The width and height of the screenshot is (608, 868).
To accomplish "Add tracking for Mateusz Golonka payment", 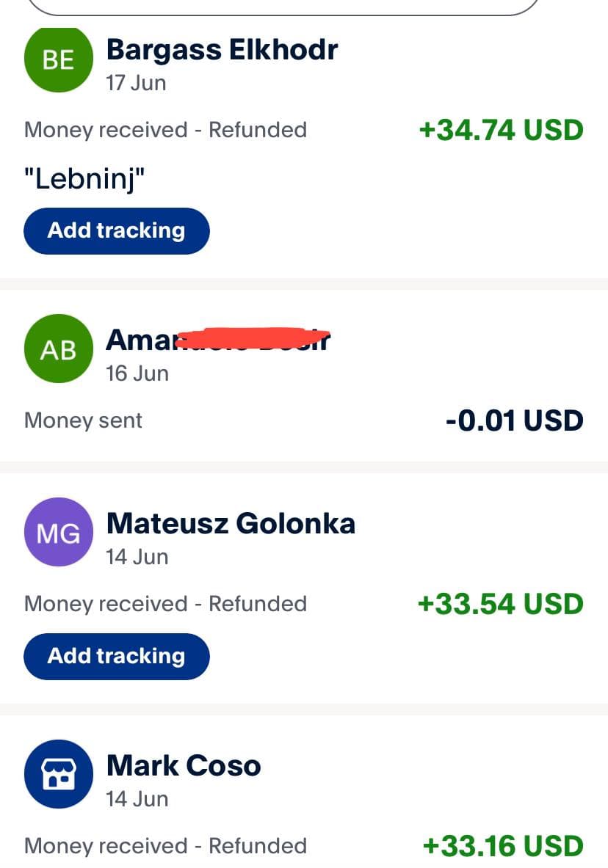I will click(117, 657).
